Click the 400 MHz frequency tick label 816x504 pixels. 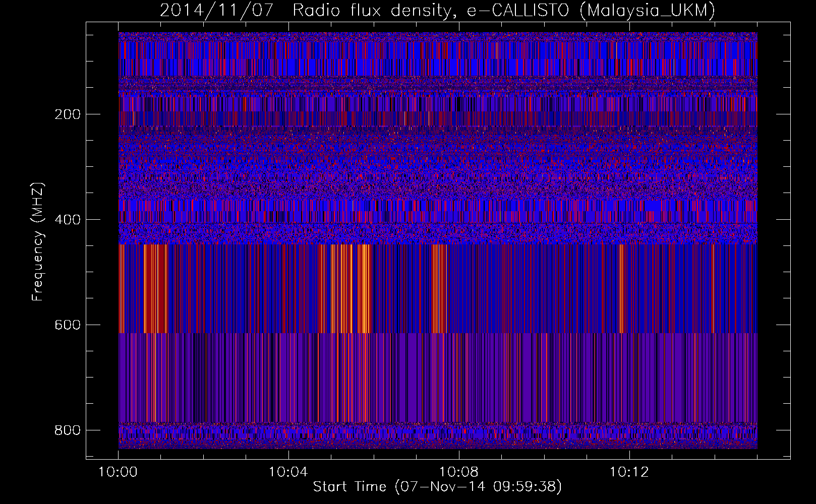(x=67, y=220)
